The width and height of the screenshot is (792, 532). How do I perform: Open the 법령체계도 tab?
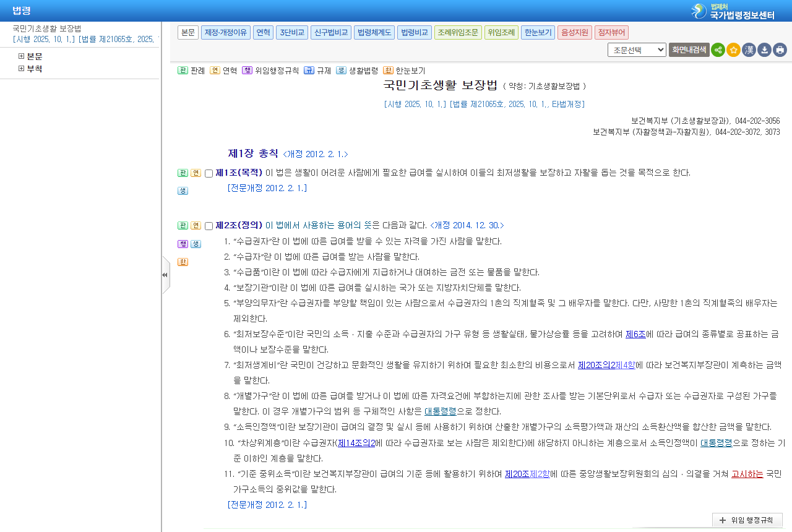[x=374, y=33]
